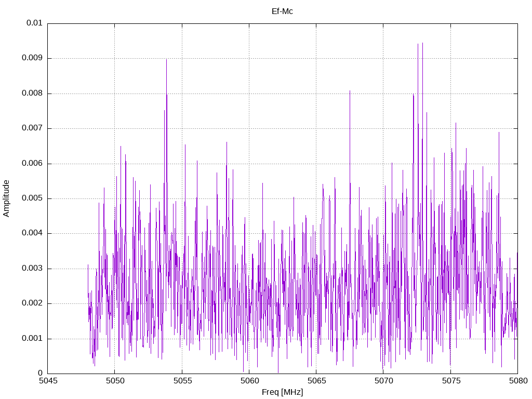Click the y-axis tick value 0.009
The width and height of the screenshot is (532, 399).
[32, 58]
